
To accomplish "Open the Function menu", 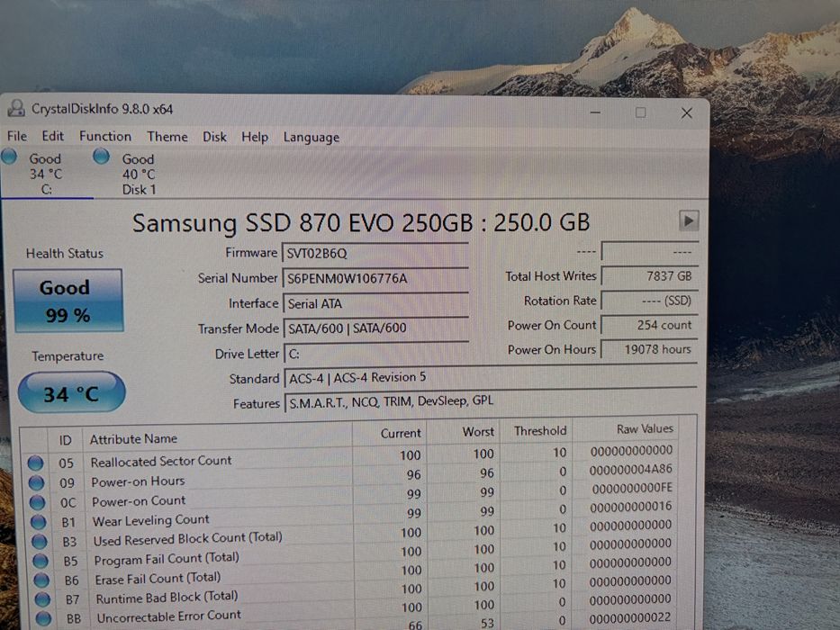I will click(105, 136).
